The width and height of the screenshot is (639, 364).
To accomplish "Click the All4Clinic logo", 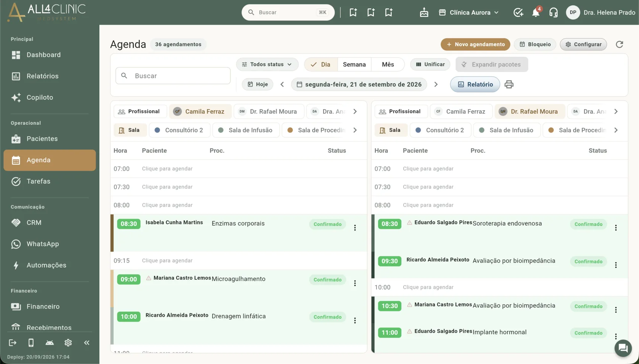I will [x=46, y=12].
